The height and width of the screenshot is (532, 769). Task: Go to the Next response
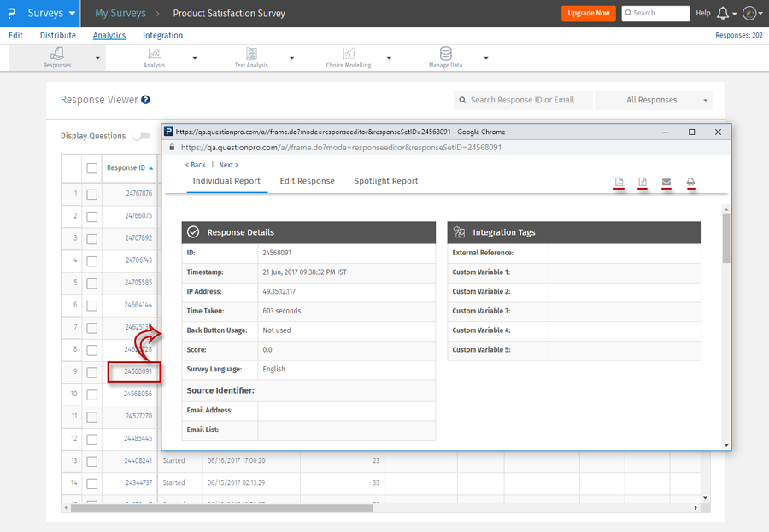228,165
